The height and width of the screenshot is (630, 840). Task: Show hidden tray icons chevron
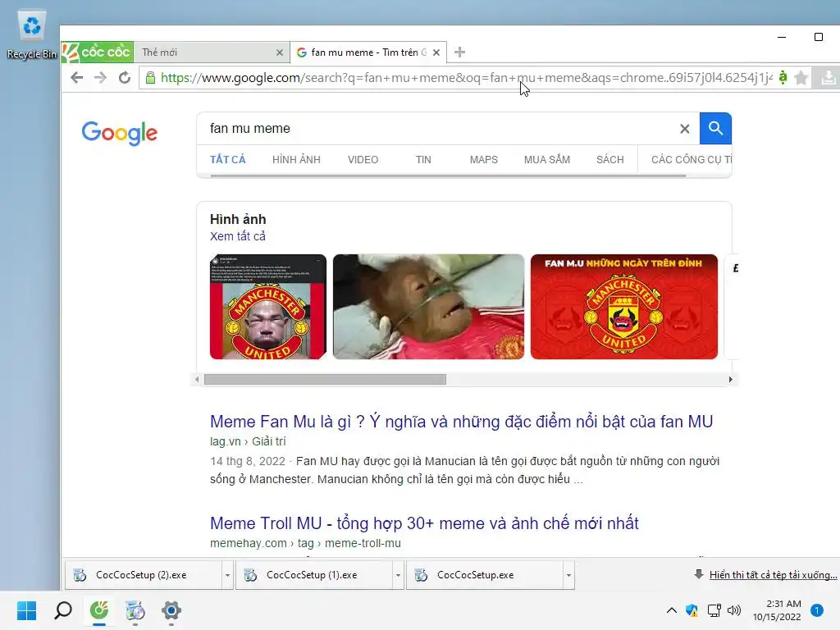671,610
